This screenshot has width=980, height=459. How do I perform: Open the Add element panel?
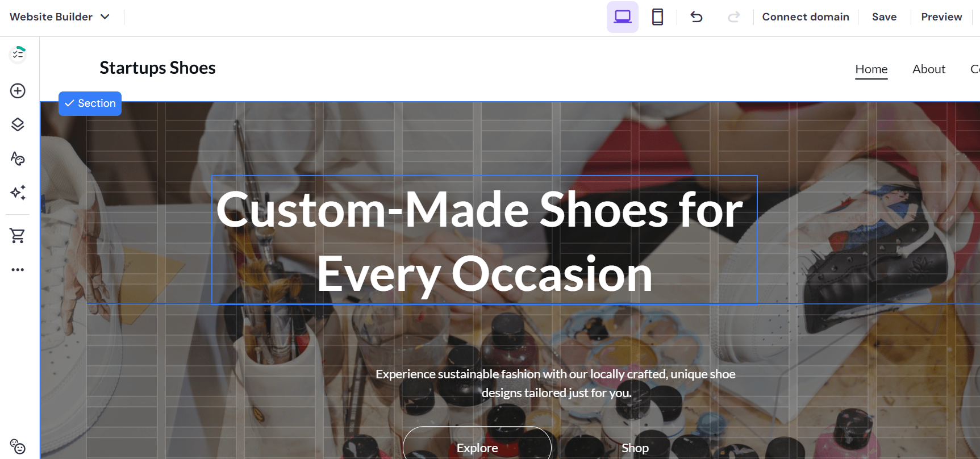[18, 91]
